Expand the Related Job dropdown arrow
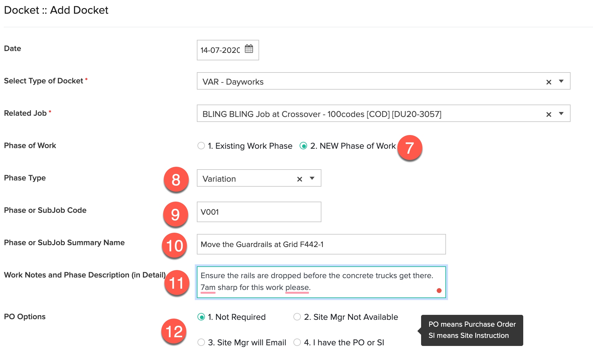This screenshot has height=364, width=593. [x=561, y=114]
